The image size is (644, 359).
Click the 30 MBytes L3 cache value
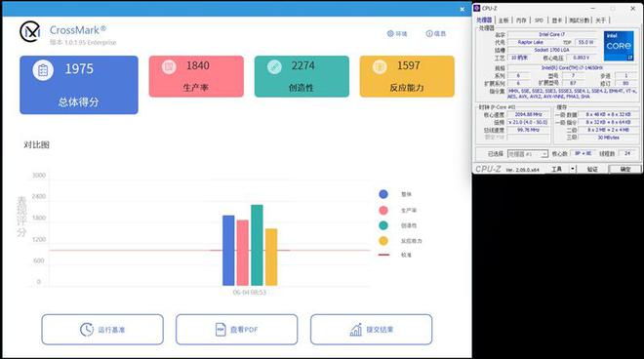608,138
